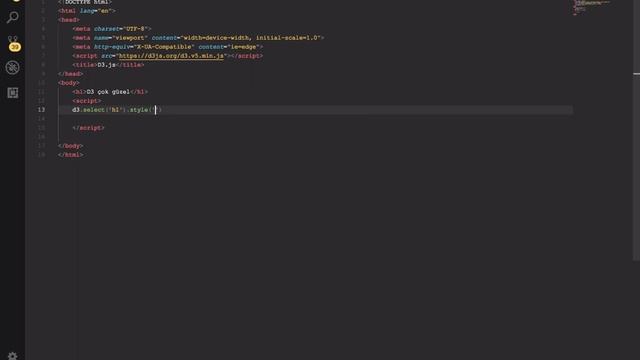Click line number 13 in the gutter

click(x=41, y=110)
